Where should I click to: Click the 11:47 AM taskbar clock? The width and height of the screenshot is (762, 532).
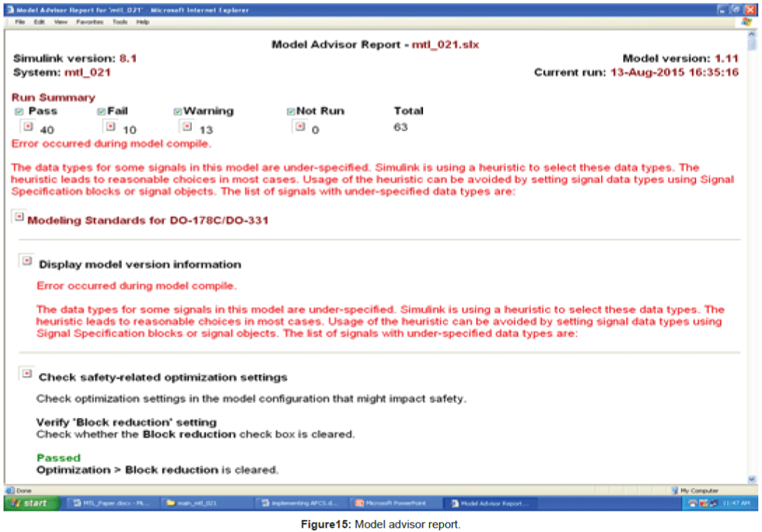pyautogui.click(x=736, y=503)
